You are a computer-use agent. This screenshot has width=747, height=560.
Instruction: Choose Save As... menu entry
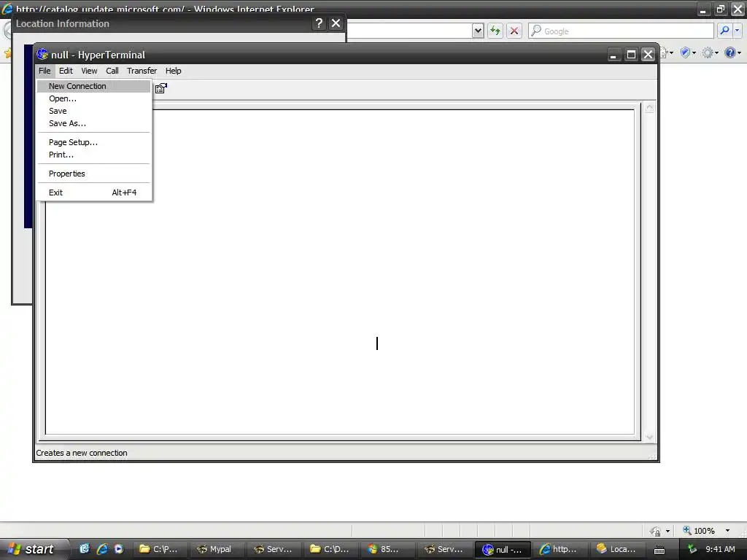click(94, 123)
